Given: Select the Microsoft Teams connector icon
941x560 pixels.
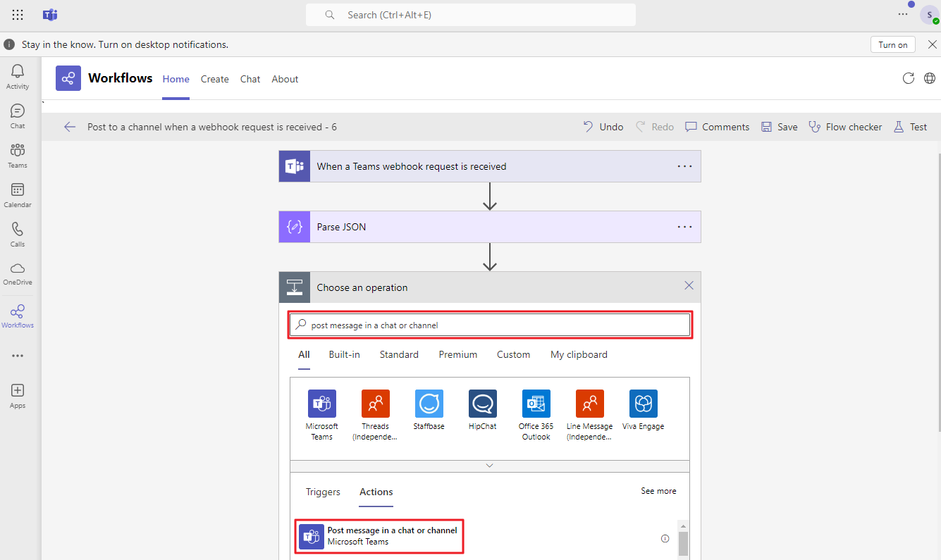Looking at the screenshot, I should coord(321,404).
